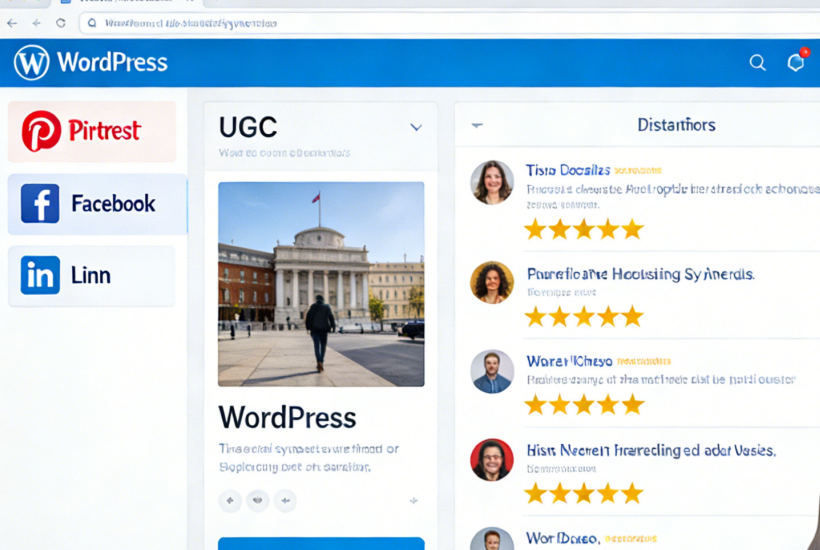
Task: Reload the page with refresh icon
Action: [61, 22]
